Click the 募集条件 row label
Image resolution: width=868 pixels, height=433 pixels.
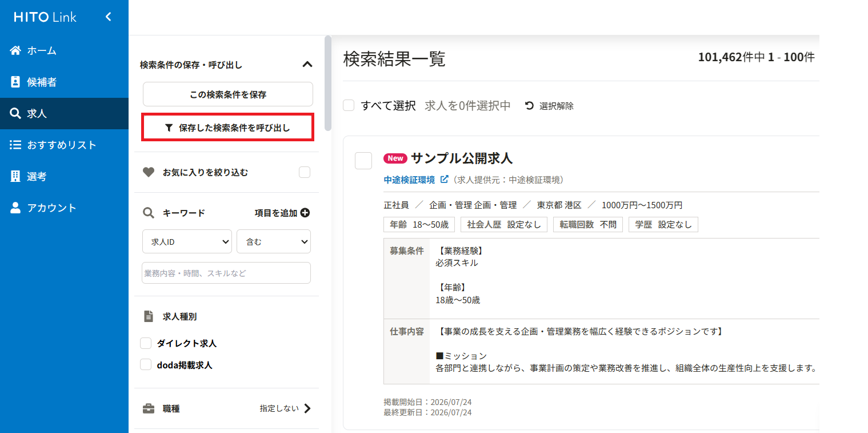click(x=407, y=251)
